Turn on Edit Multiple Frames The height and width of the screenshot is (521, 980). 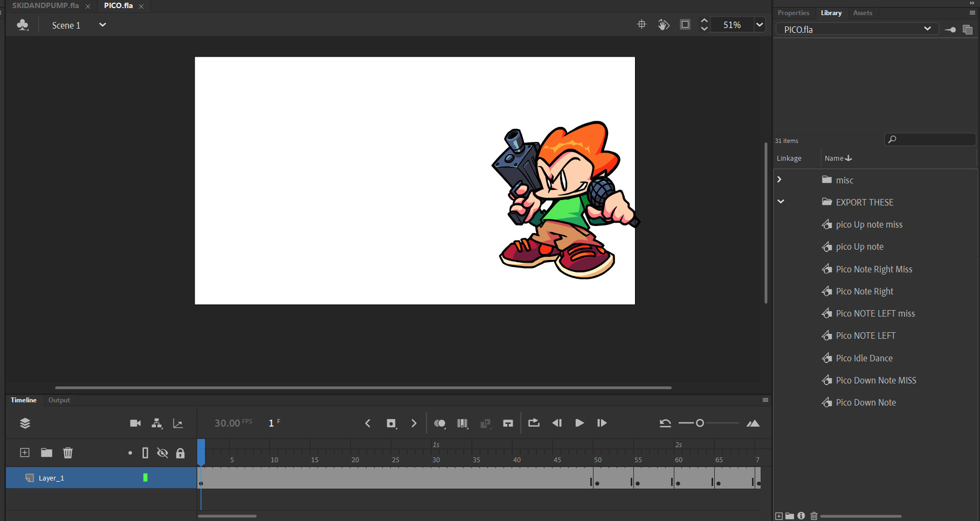point(462,423)
